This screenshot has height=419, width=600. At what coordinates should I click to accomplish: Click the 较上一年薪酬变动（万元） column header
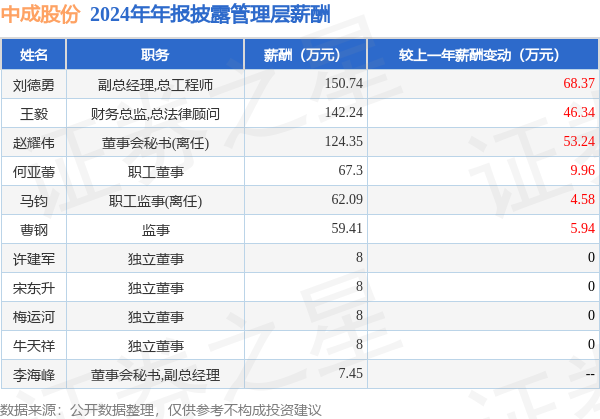(x=483, y=55)
